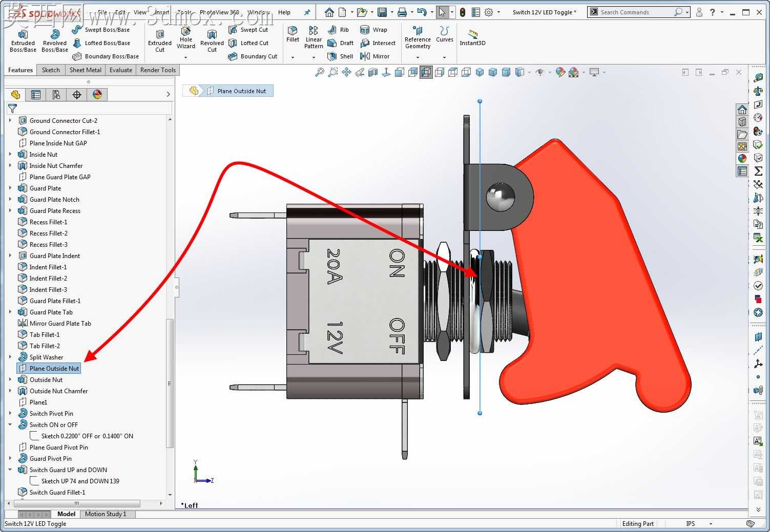Choose Boundary Boss/Base feature

pos(106,56)
